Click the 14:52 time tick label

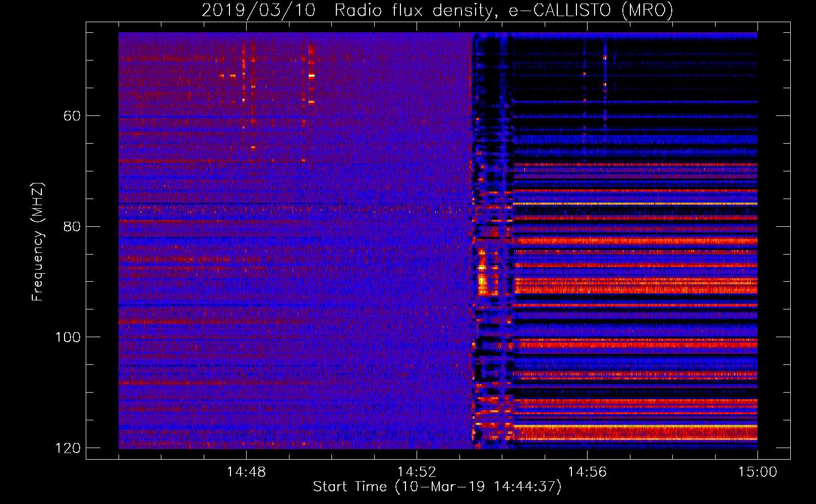pos(417,472)
